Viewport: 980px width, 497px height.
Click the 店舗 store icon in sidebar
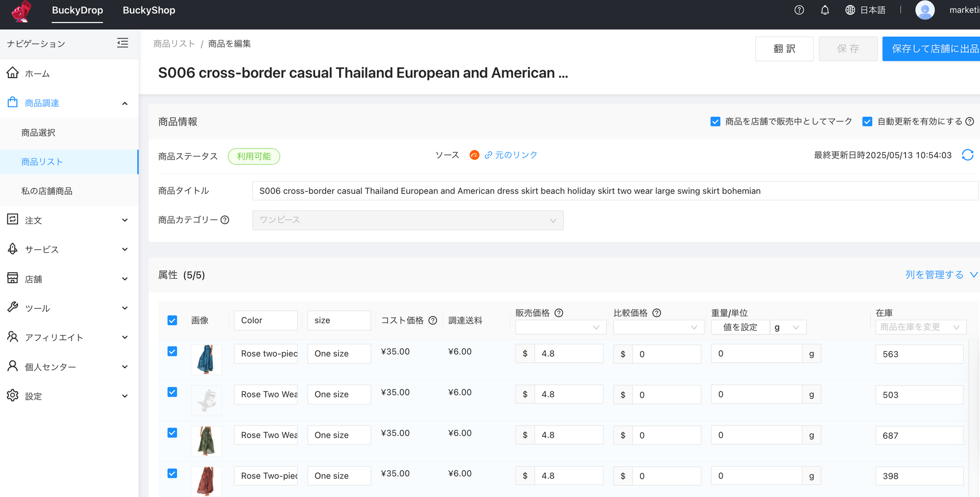[x=13, y=278]
